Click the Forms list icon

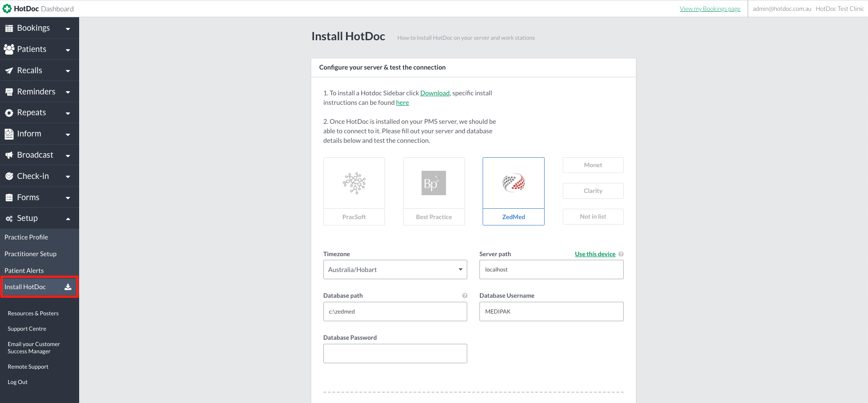[x=9, y=197]
